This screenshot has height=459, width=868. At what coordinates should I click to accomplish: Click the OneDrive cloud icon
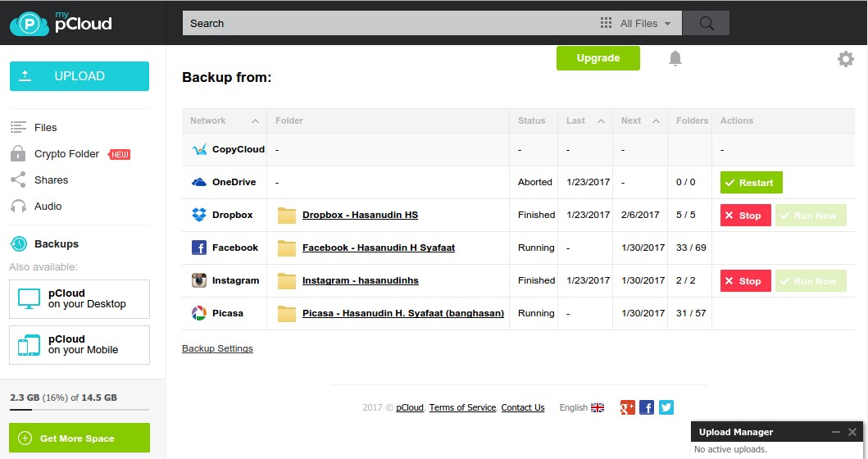coord(198,182)
